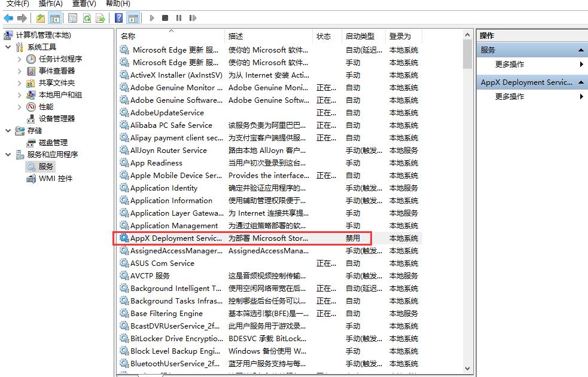Click the Start Service play button
This screenshot has width=588, height=377.
pyautogui.click(x=152, y=18)
